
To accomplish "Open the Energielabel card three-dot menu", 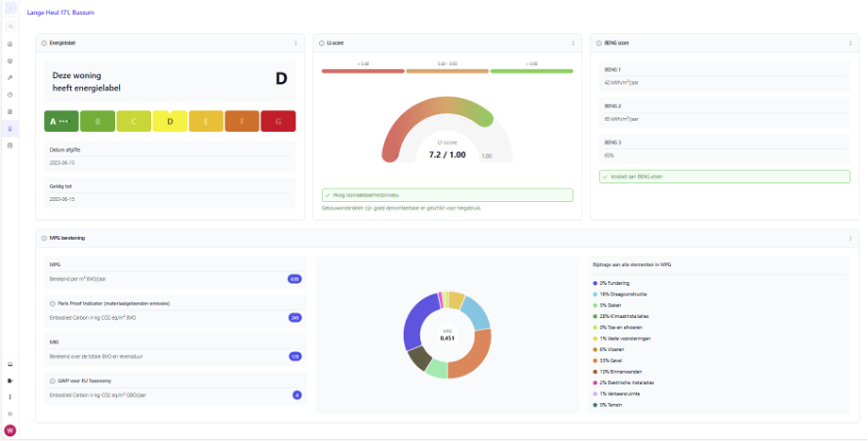I will click(296, 43).
